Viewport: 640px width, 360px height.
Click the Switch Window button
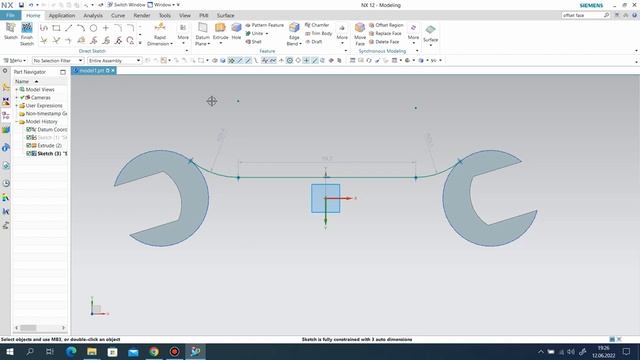click(126, 5)
